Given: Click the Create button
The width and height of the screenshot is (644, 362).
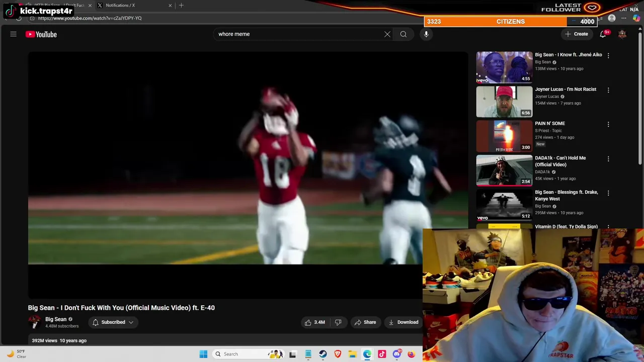Looking at the screenshot, I should click(x=577, y=34).
